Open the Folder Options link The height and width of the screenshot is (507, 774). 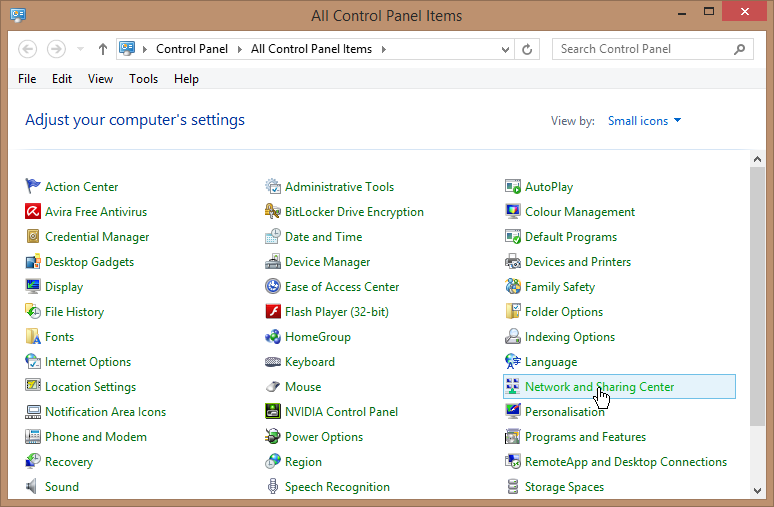click(564, 312)
